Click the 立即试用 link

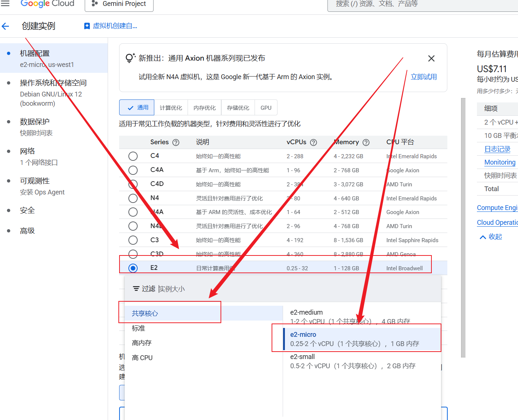424,77
